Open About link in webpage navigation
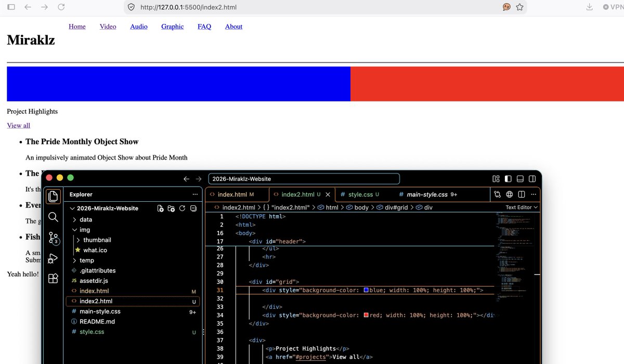 tap(233, 27)
